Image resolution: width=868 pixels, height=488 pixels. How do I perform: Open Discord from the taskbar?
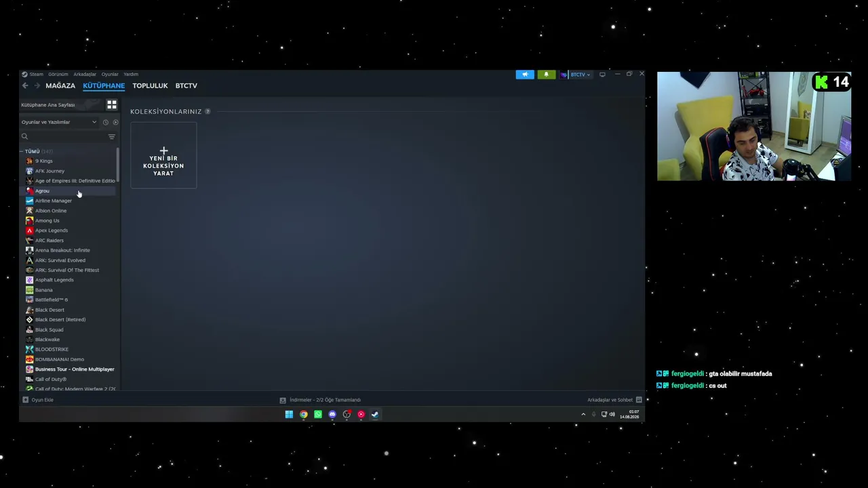click(x=332, y=414)
